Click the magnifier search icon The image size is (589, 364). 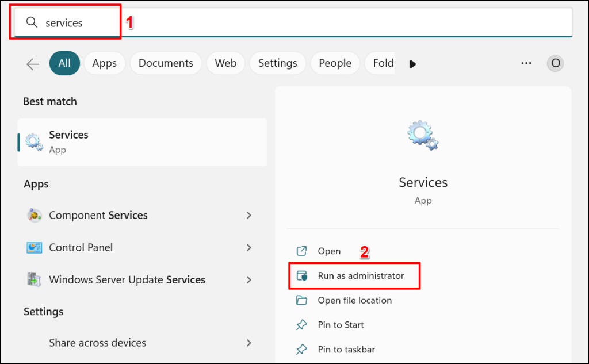tap(32, 22)
